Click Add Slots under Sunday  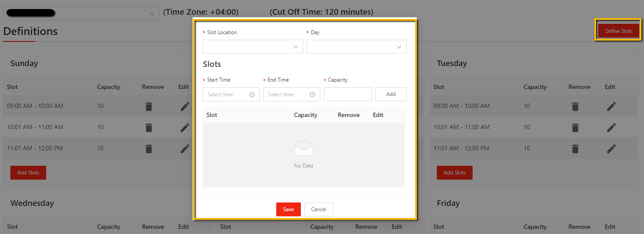pyautogui.click(x=28, y=173)
